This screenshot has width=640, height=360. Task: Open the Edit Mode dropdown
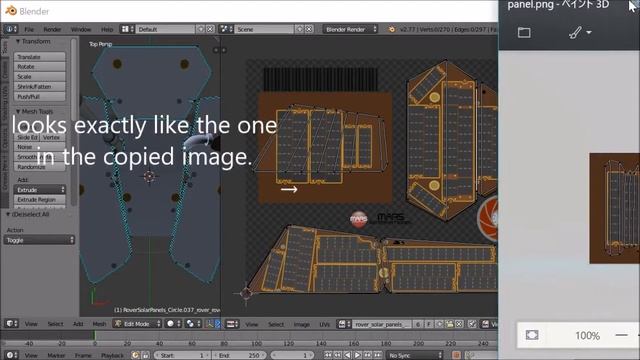click(x=137, y=324)
